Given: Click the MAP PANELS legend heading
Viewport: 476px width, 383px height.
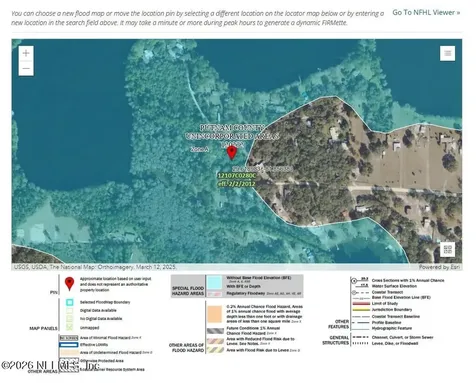Looking at the screenshot, I should pyautogui.click(x=43, y=328).
